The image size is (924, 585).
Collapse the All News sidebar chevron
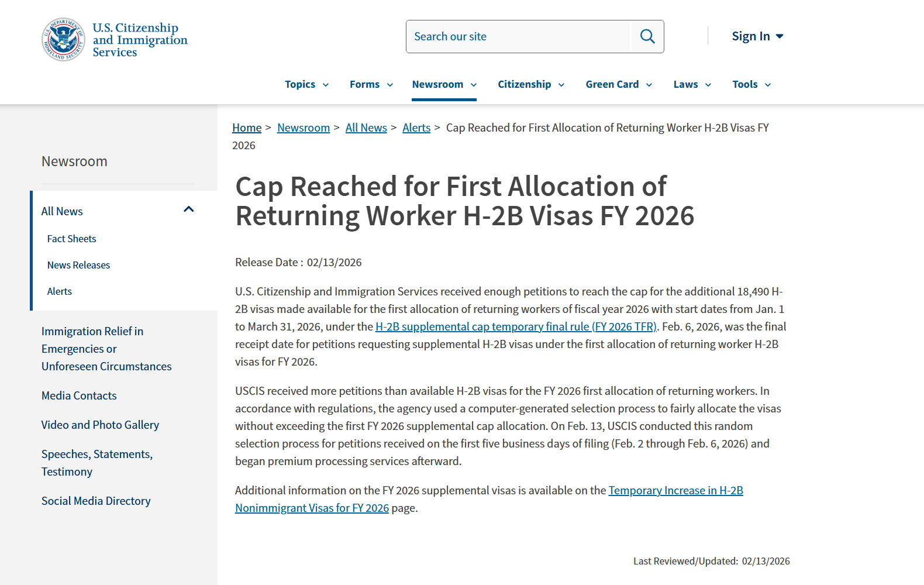pos(188,209)
